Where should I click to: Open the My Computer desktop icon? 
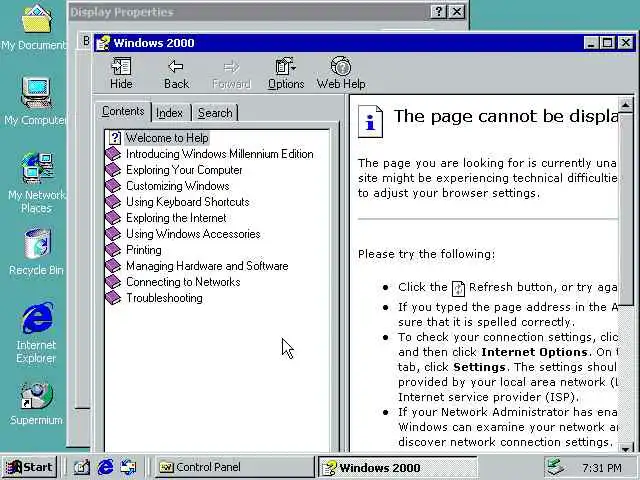tap(36, 93)
